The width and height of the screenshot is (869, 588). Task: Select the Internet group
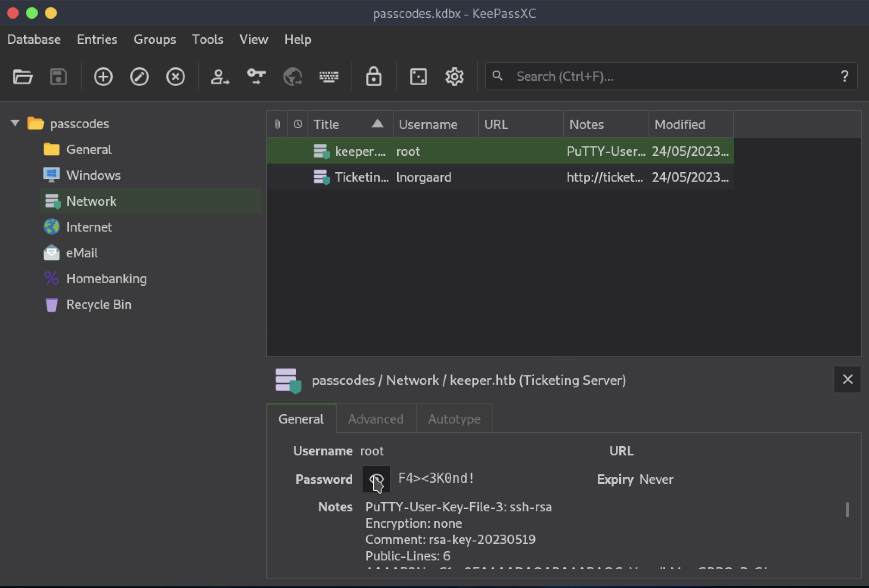click(89, 227)
